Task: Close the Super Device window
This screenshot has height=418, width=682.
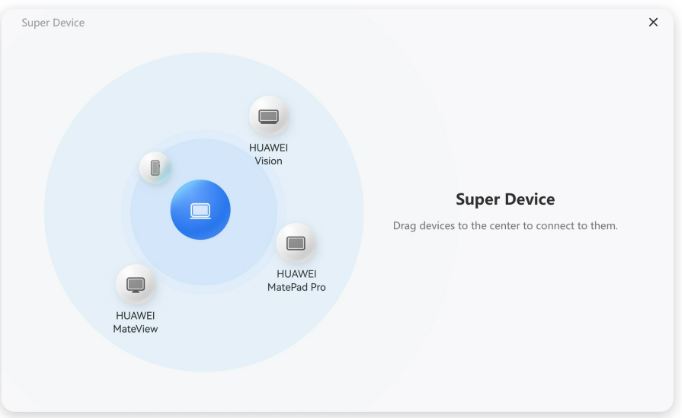Action: [653, 22]
